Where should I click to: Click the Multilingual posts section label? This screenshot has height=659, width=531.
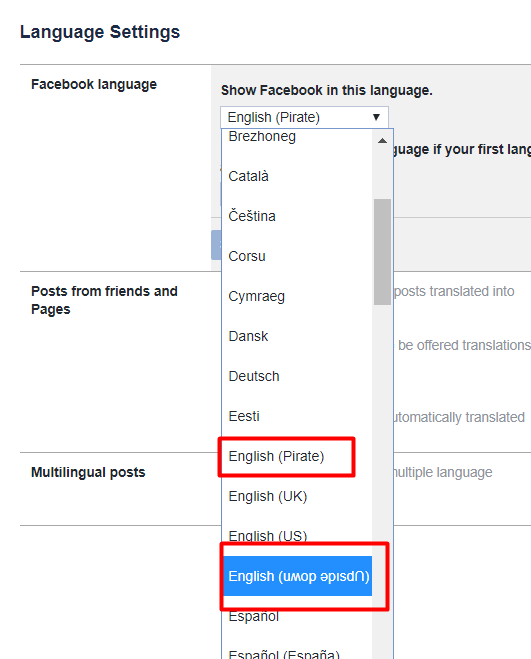[88, 472]
